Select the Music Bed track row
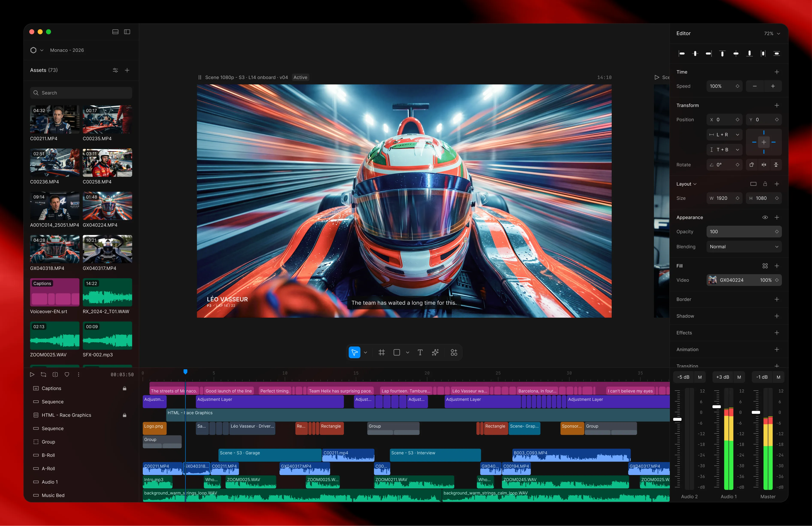This screenshot has width=812, height=526. 81,495
